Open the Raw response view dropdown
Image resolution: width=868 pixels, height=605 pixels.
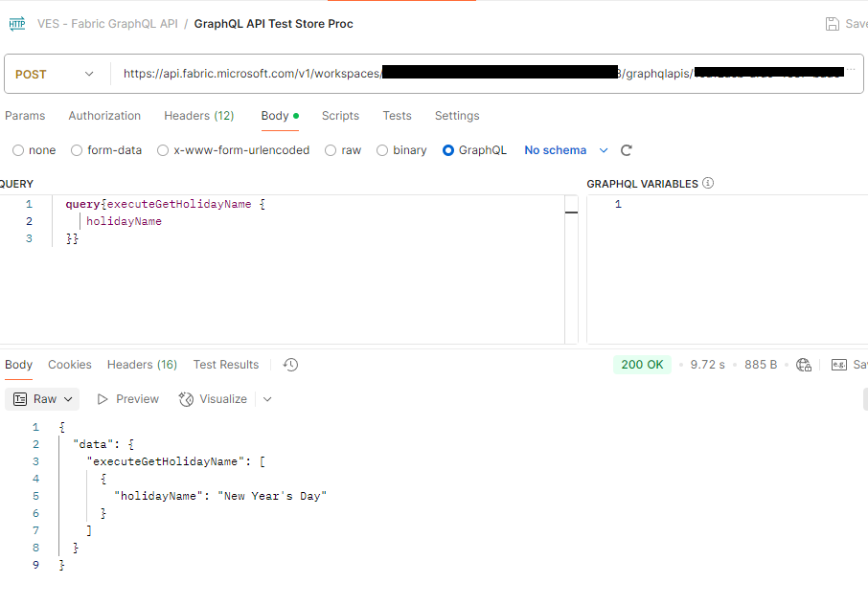click(x=42, y=398)
